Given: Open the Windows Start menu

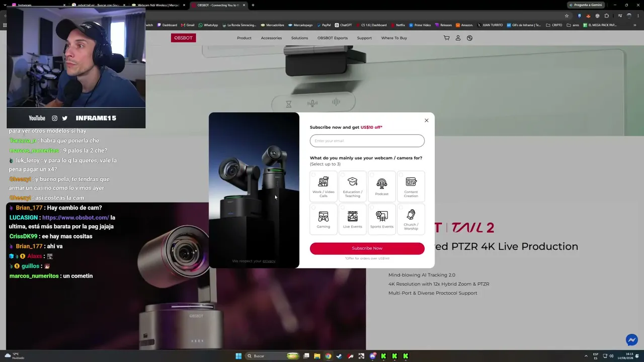Looking at the screenshot, I should 238,356.
